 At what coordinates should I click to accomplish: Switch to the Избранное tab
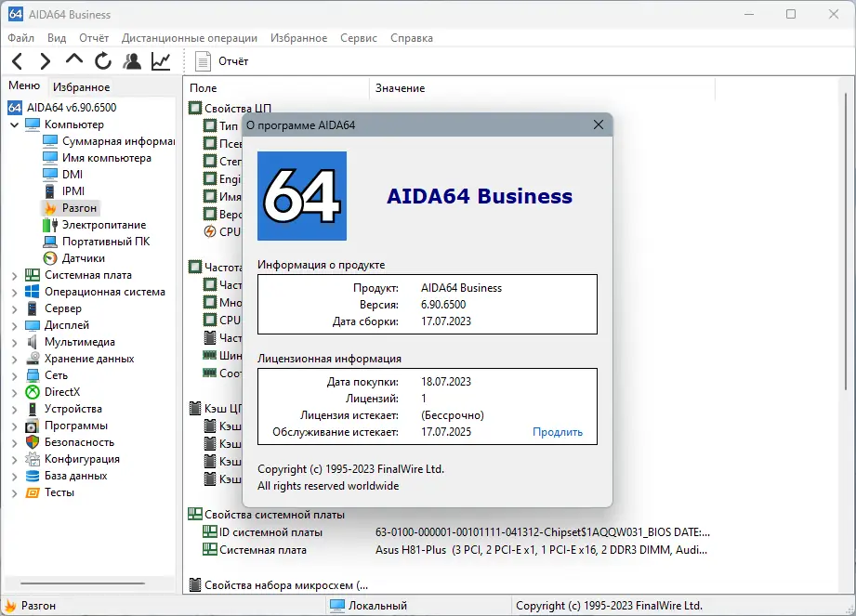(x=80, y=85)
